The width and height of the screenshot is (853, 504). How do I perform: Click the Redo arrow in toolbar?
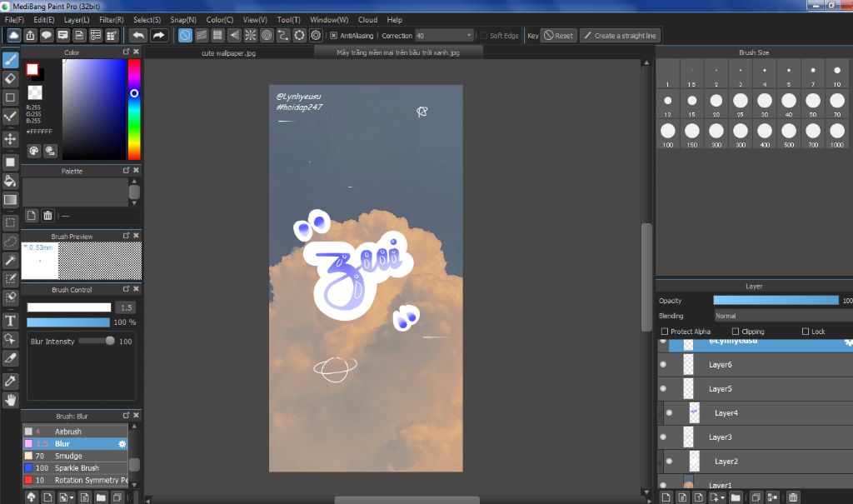[x=158, y=35]
